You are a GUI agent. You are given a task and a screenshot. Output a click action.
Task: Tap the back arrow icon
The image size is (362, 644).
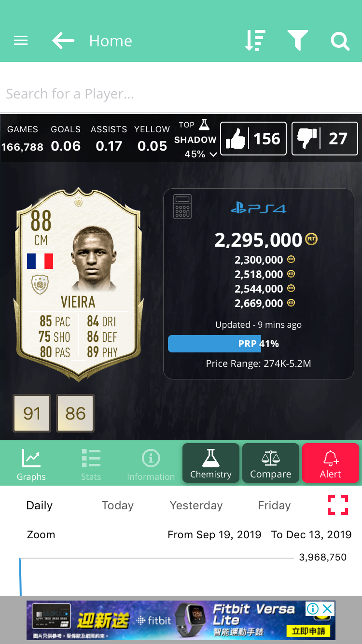63,41
